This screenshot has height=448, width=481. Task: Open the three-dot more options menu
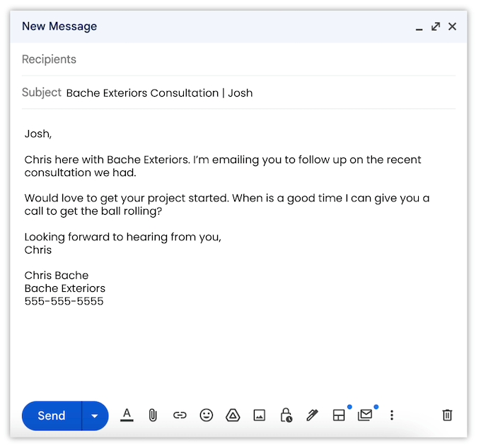click(x=392, y=415)
